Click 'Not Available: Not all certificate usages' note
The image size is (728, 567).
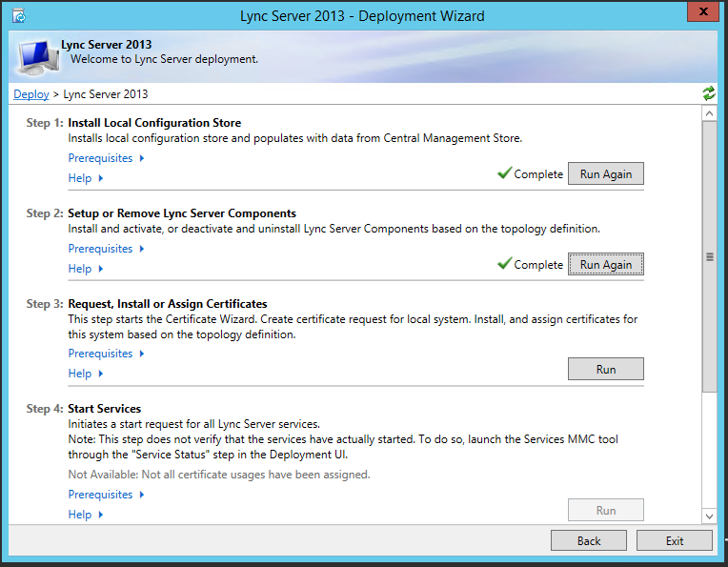pyautogui.click(x=219, y=476)
